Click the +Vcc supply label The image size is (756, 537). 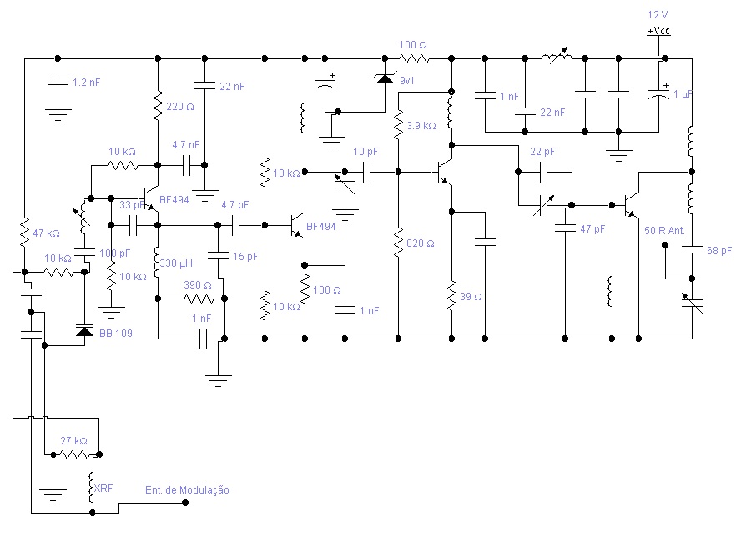point(658,31)
